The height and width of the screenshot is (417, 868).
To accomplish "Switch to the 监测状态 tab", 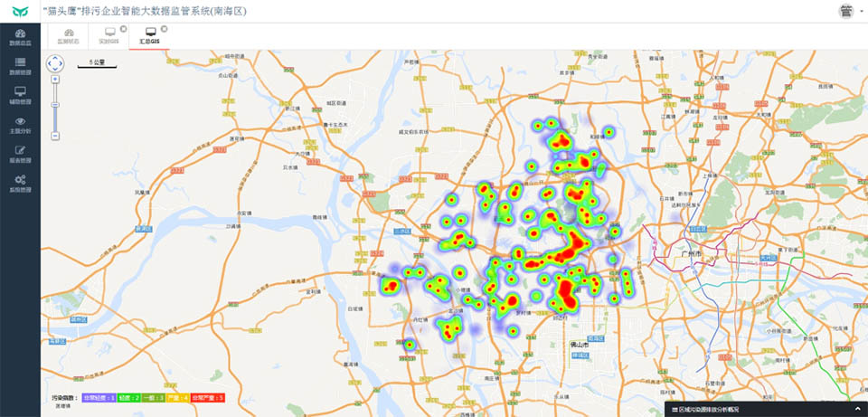I will click(x=69, y=36).
